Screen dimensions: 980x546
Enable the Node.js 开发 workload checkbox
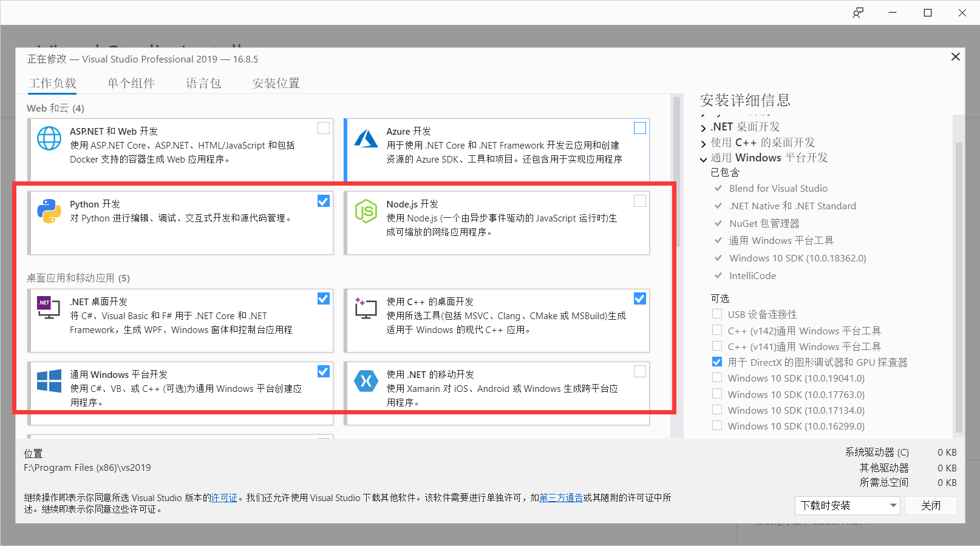coord(639,201)
